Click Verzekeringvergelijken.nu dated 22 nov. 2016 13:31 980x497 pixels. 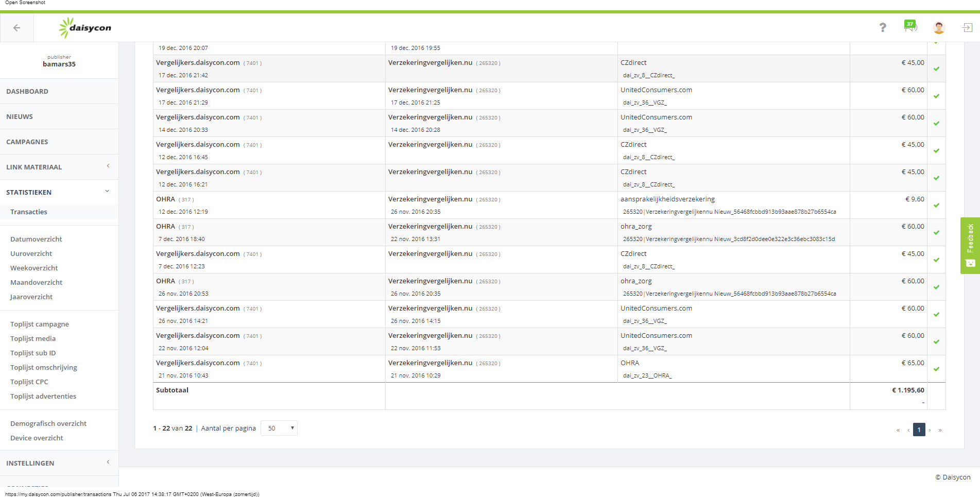click(430, 226)
